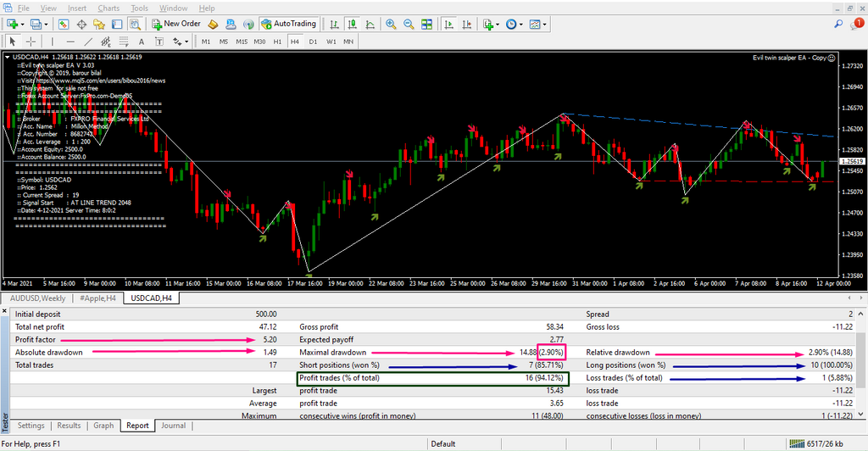Select the D1 timeframe
Screen dimensions: 868x451
pyautogui.click(x=314, y=42)
